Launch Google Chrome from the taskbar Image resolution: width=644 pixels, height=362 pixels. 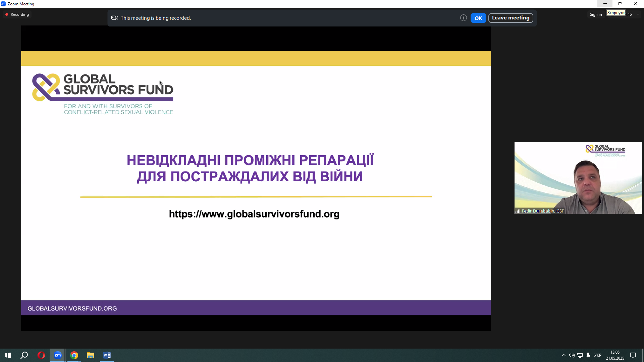pyautogui.click(x=74, y=355)
